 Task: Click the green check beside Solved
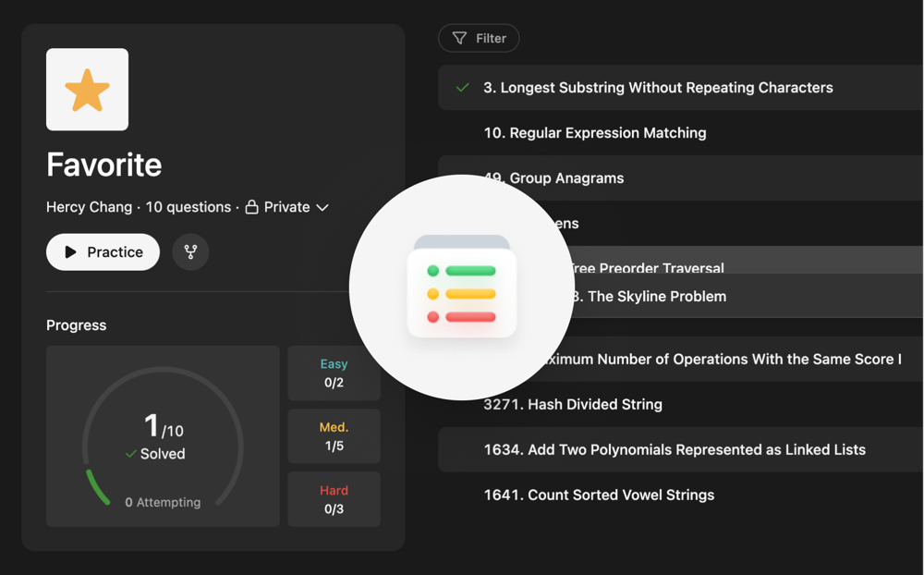coord(131,454)
